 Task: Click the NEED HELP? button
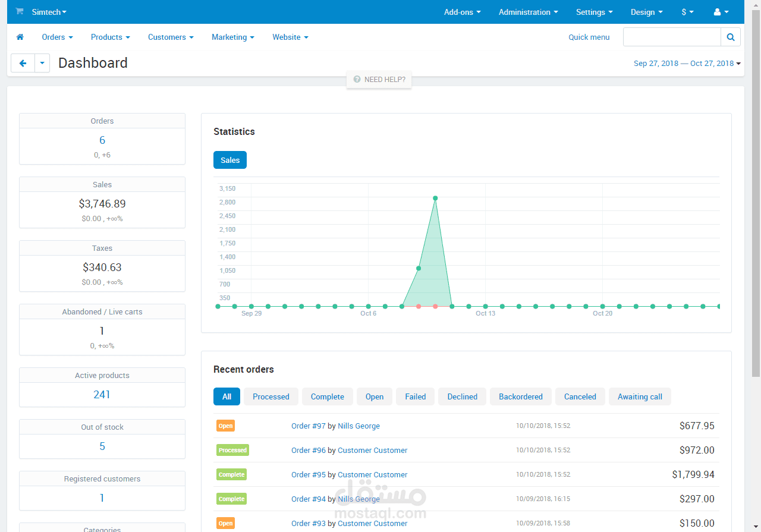(x=379, y=79)
